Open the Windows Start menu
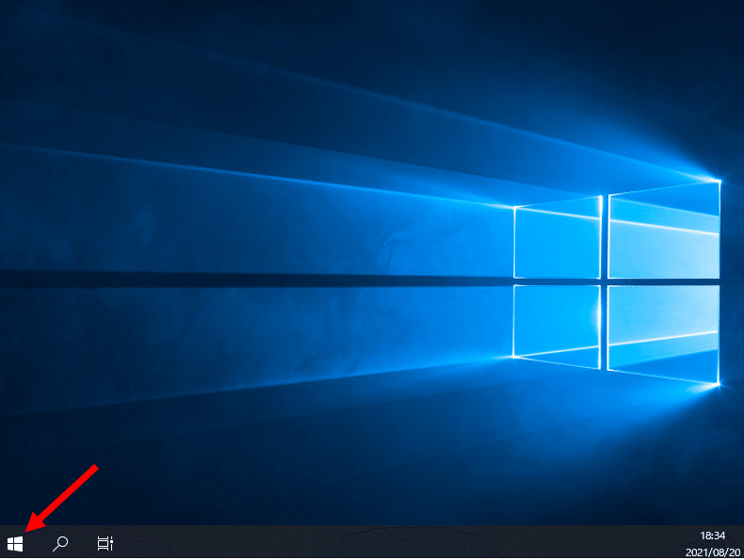This screenshot has height=560, width=744. click(15, 544)
